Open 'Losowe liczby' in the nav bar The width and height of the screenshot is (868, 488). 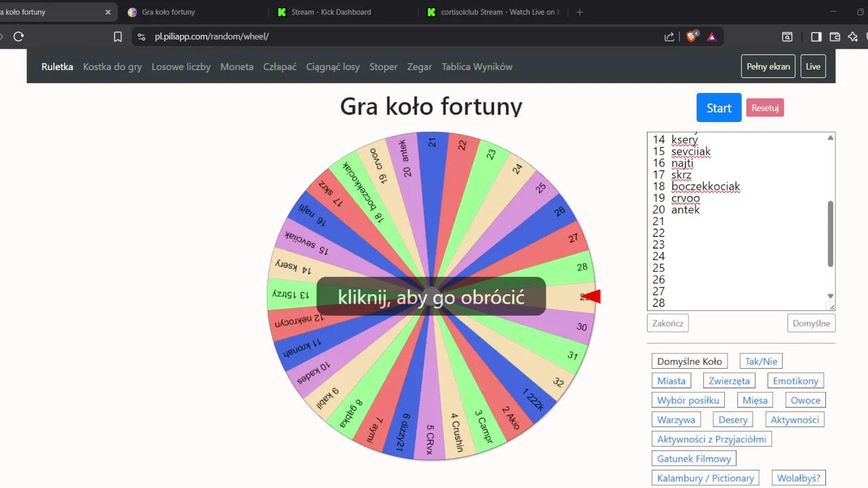[181, 66]
